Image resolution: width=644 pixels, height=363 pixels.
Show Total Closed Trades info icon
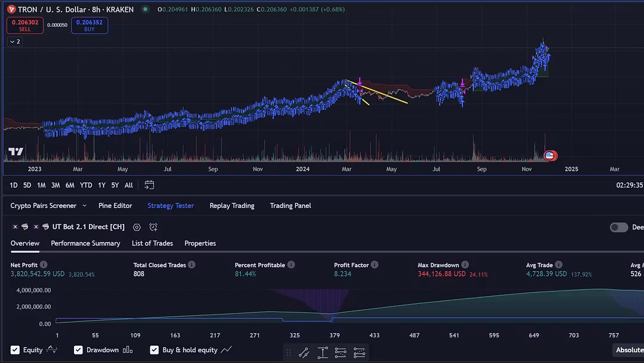coord(192,264)
